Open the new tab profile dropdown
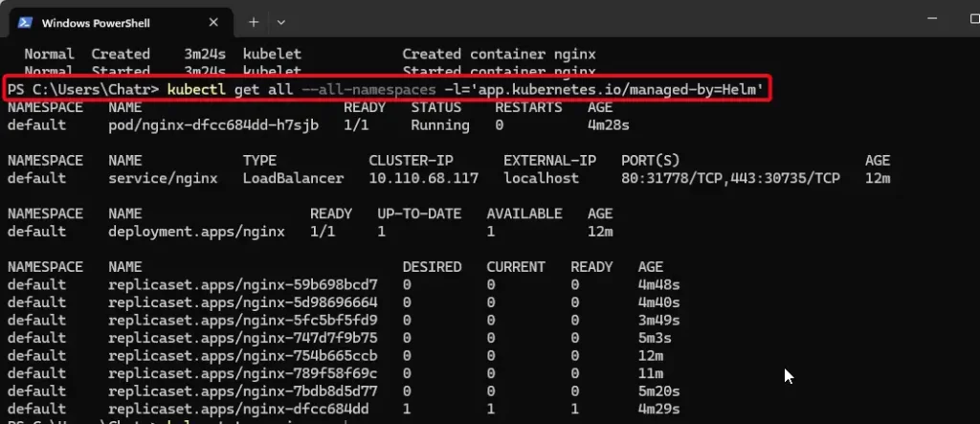This screenshot has height=424, width=980. coord(281,23)
